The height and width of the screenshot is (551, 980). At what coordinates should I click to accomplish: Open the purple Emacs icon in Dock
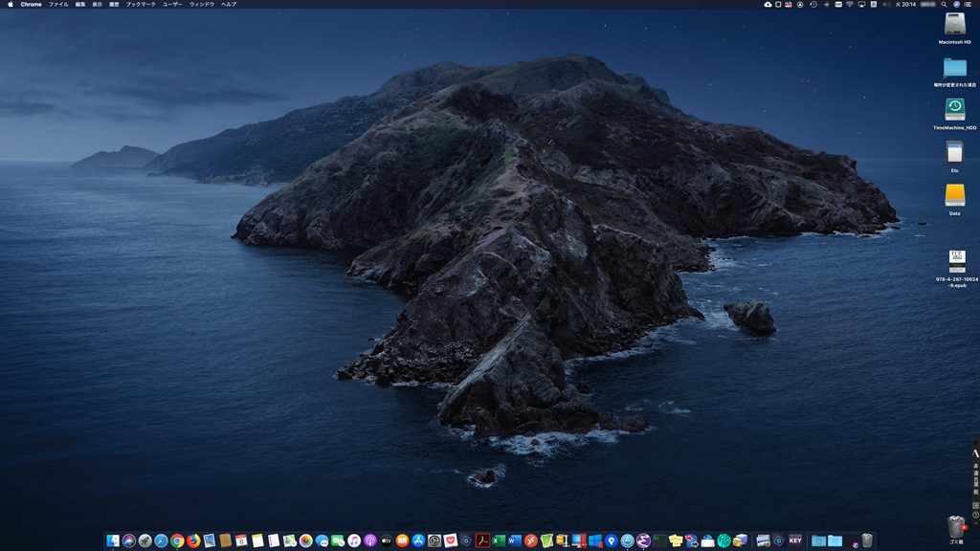(643, 540)
